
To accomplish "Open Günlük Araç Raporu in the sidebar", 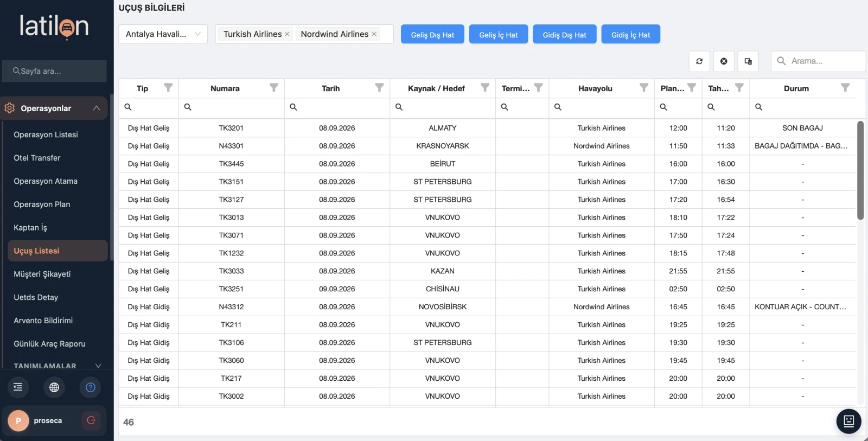I will pyautogui.click(x=50, y=344).
